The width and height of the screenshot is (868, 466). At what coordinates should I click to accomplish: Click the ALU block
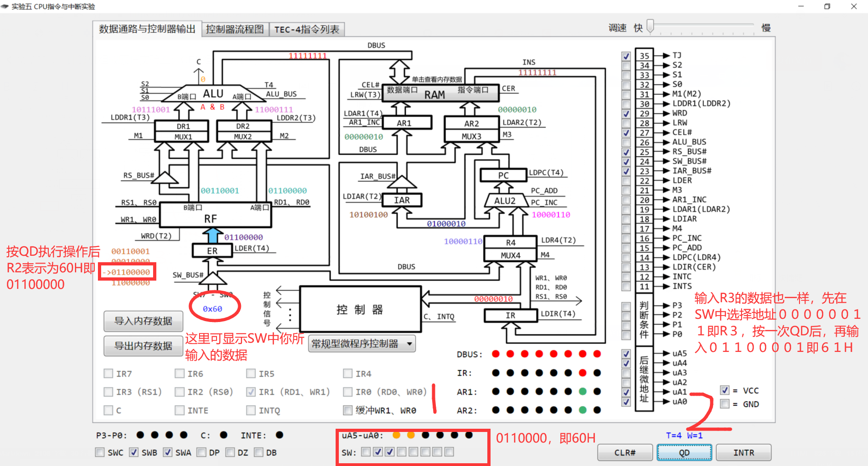click(x=213, y=93)
